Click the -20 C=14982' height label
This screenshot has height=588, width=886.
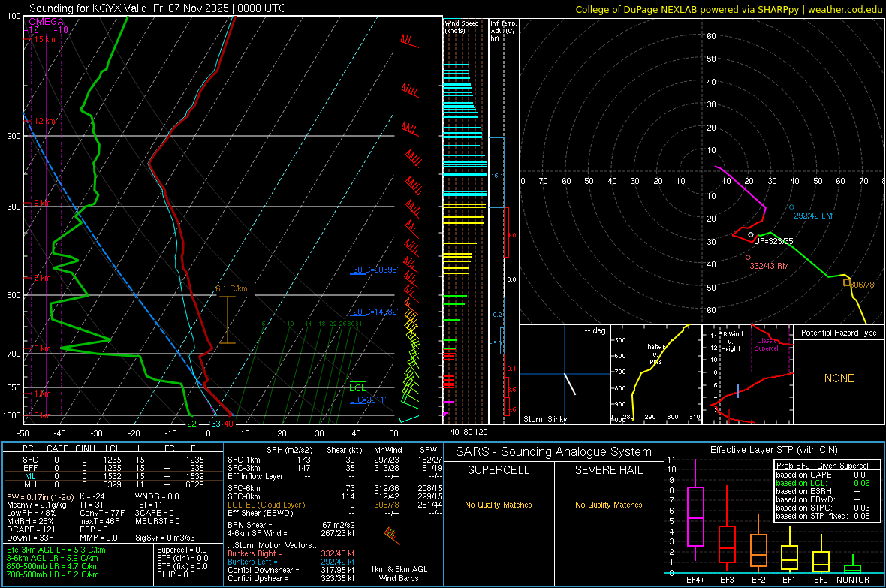click(374, 312)
